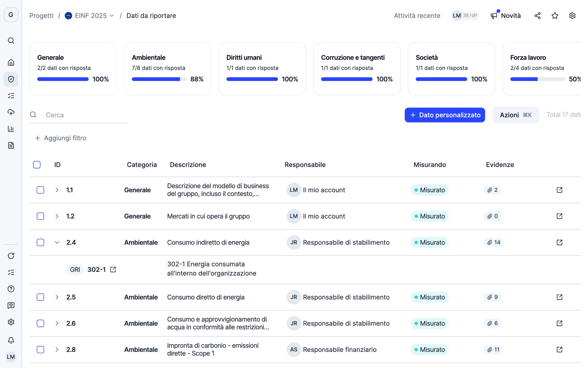Go to Progetti breadcrumb

(41, 16)
